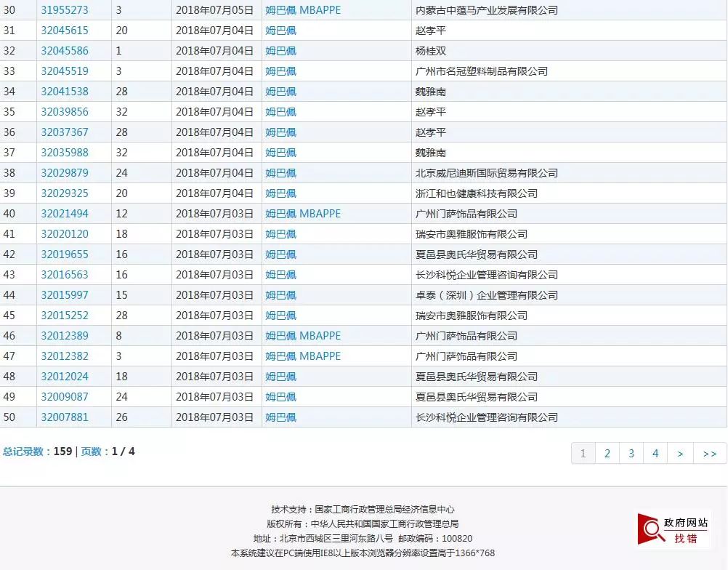The width and height of the screenshot is (728, 570).
Task: Open application number 32012389
Action: (65, 336)
